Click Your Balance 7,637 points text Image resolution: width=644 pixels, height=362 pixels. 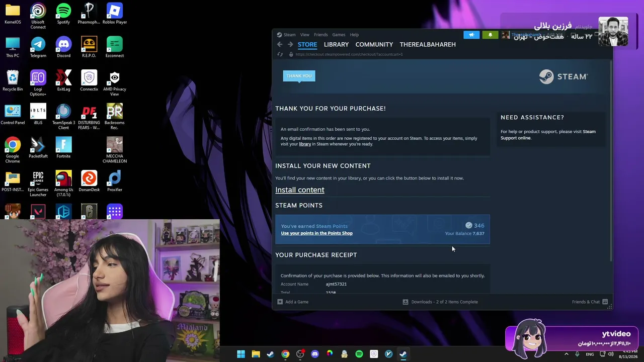464,233
